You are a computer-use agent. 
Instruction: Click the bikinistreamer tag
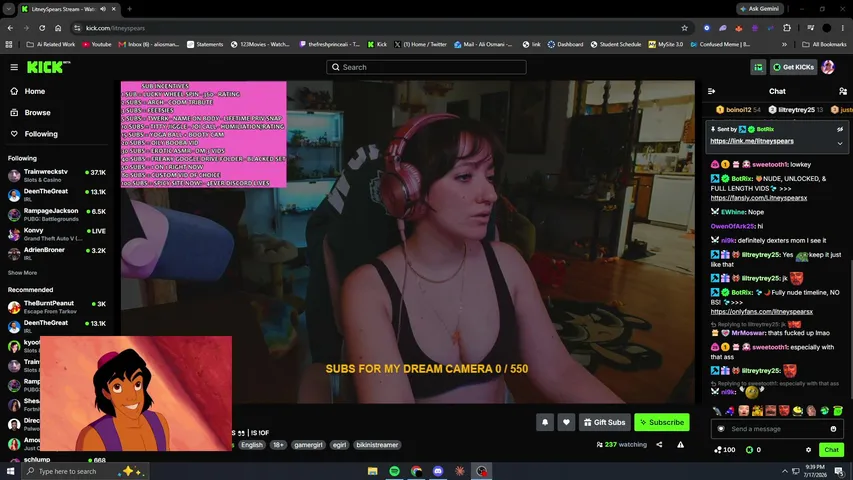click(377, 445)
